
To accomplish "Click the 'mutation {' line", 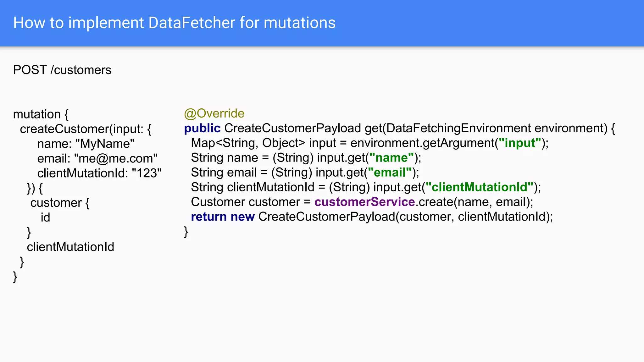I will point(41,114).
